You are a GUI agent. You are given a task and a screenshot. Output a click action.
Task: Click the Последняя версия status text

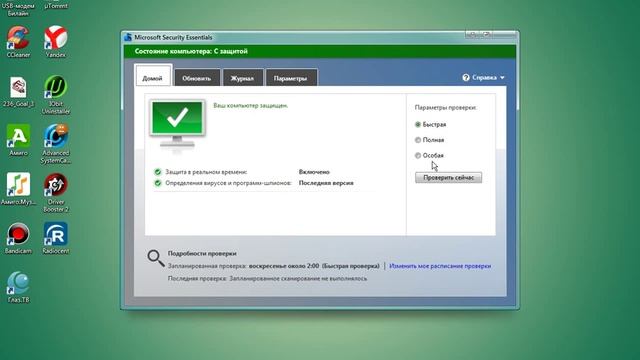(x=326, y=183)
